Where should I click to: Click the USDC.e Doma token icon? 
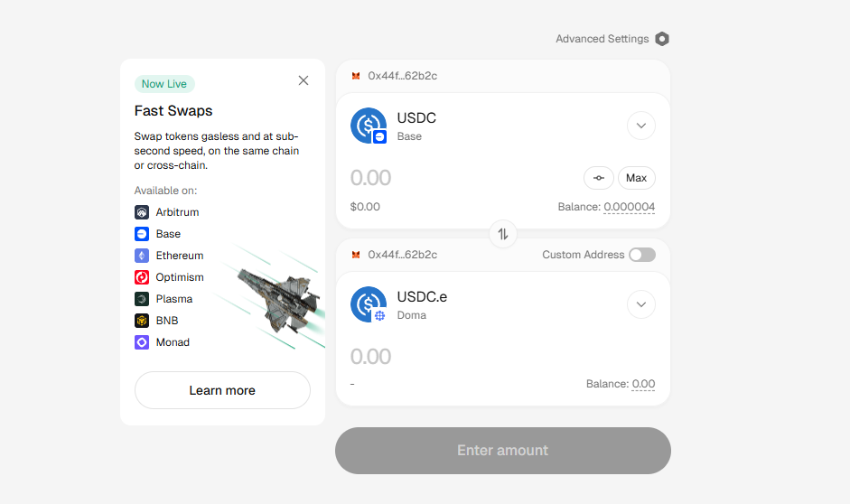coord(369,304)
